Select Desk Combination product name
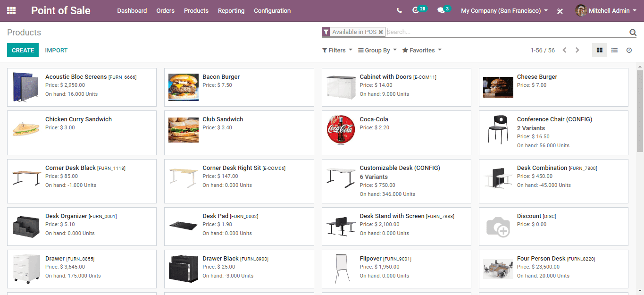 point(542,168)
